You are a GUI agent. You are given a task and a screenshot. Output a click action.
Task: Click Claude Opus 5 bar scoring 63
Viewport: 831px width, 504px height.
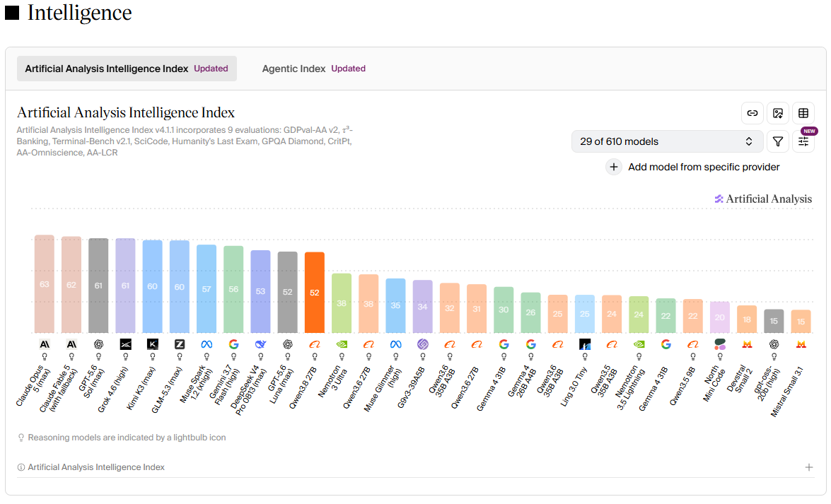pyautogui.click(x=45, y=284)
